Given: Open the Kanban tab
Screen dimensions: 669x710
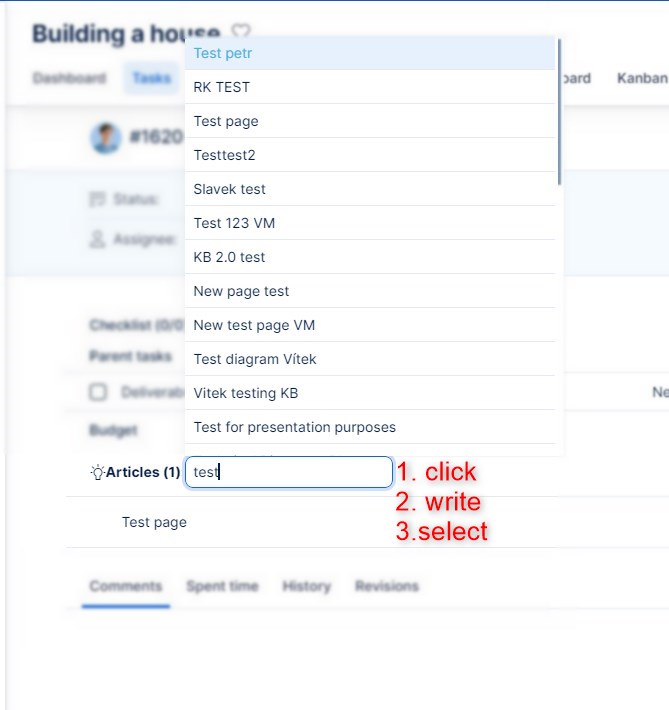Looking at the screenshot, I should (642, 78).
